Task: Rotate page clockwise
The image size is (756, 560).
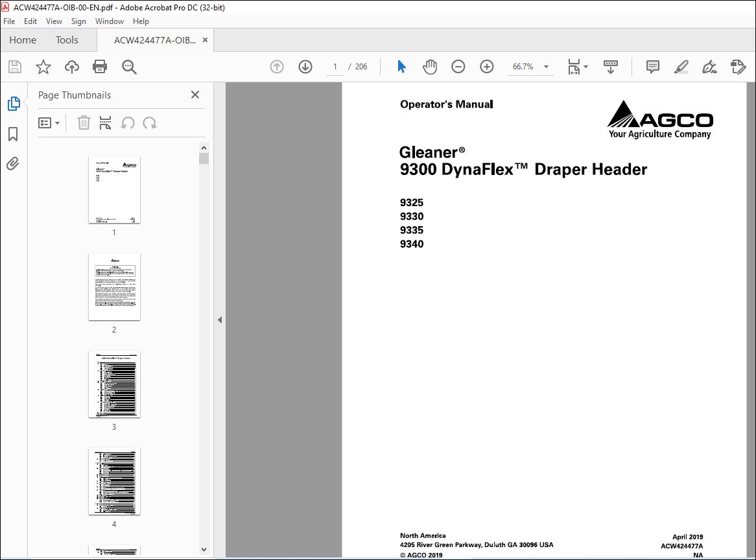Action: (150, 123)
